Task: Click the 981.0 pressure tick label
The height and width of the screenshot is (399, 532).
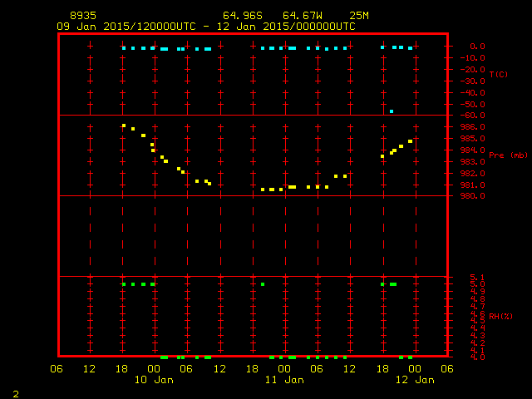Action: coord(473,185)
